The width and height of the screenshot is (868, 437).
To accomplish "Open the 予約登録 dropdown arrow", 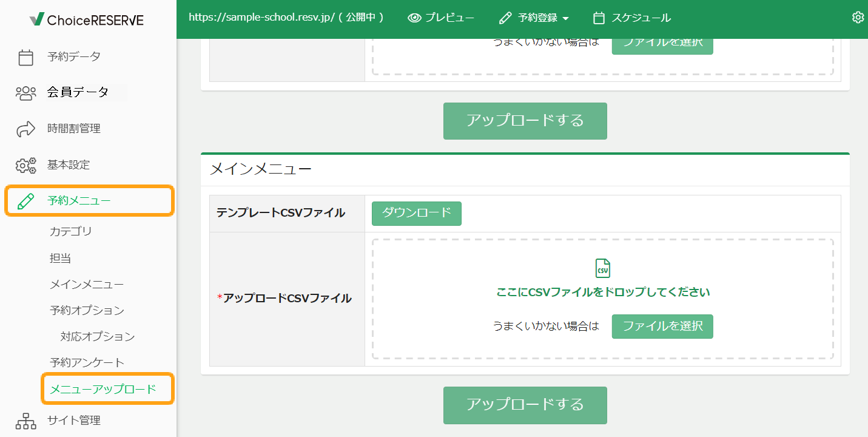I will click(565, 19).
